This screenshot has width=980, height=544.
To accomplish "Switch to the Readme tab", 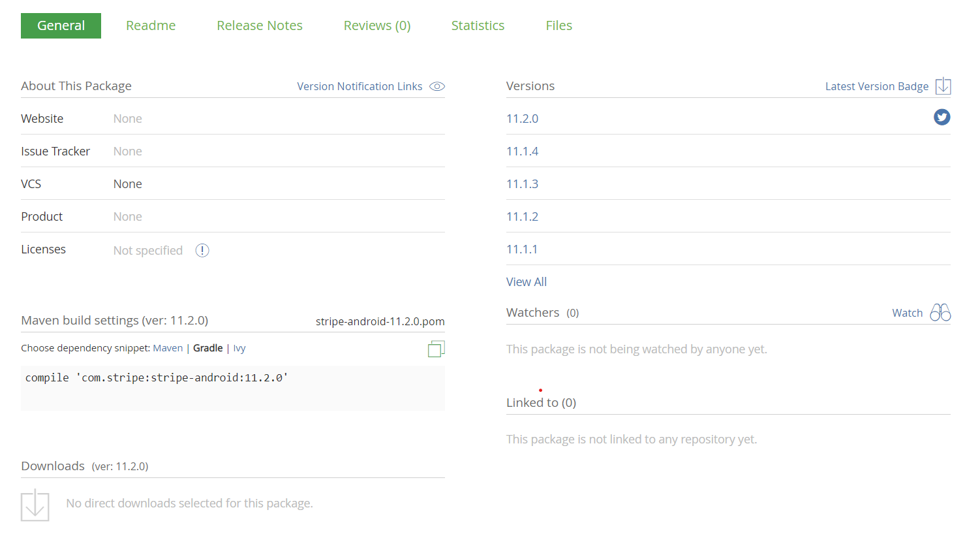I will click(x=151, y=25).
